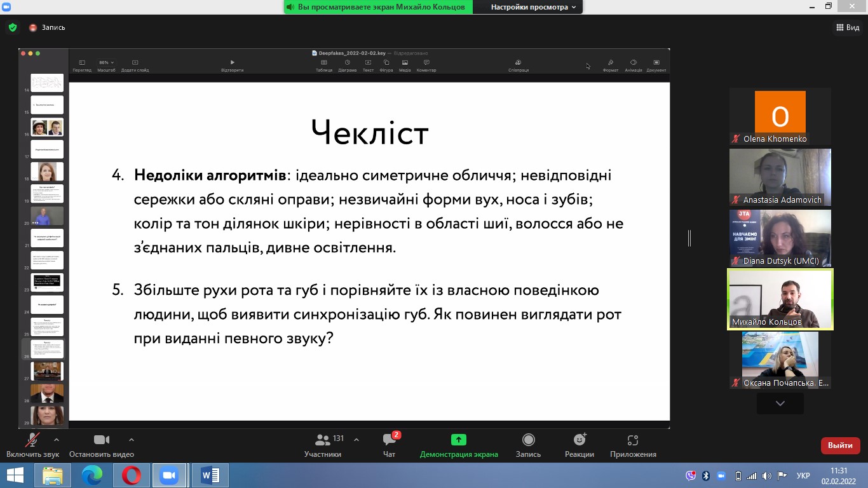Viewport: 868px width, 488px height.
Task: Unmute microphone with Включить звук
Action: click(32, 445)
